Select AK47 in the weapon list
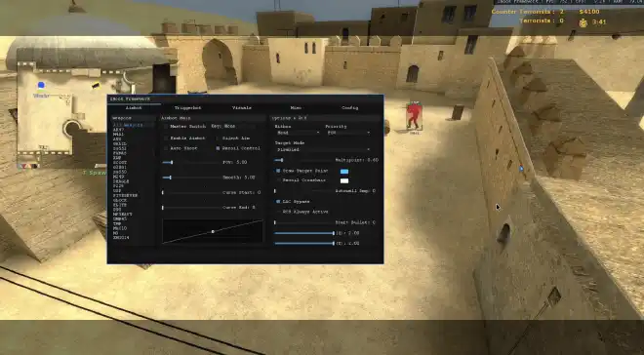644x355 pixels. (118, 130)
